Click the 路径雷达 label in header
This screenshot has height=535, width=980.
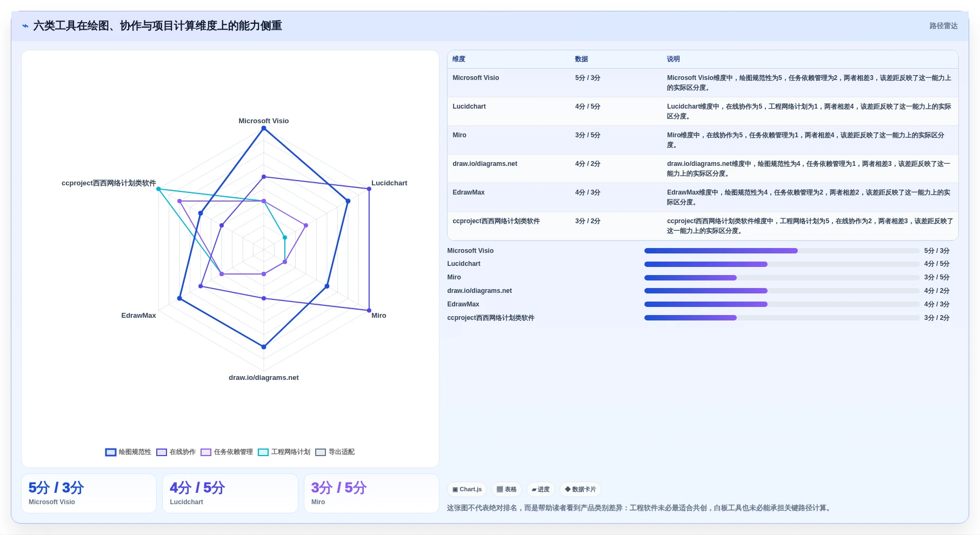[x=943, y=26]
